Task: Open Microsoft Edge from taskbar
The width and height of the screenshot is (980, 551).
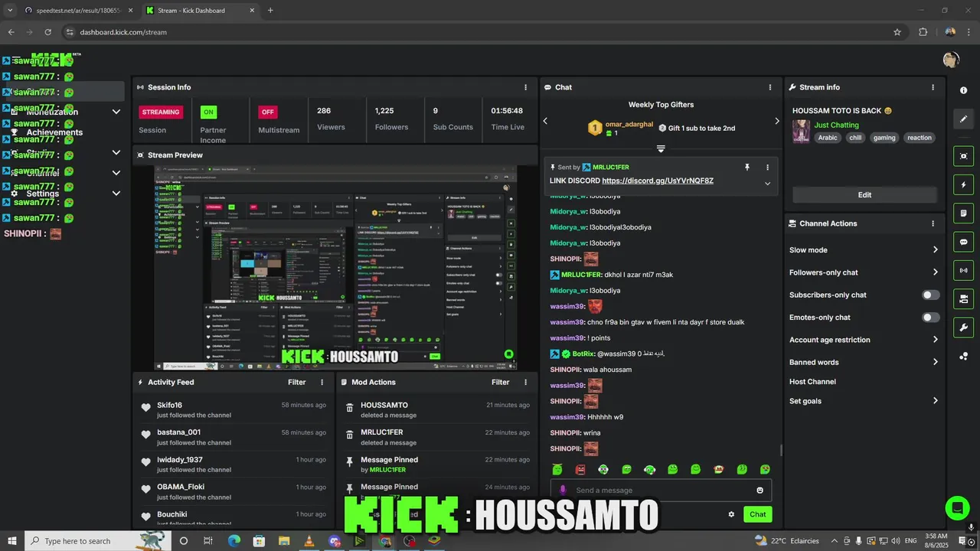Action: [x=234, y=541]
